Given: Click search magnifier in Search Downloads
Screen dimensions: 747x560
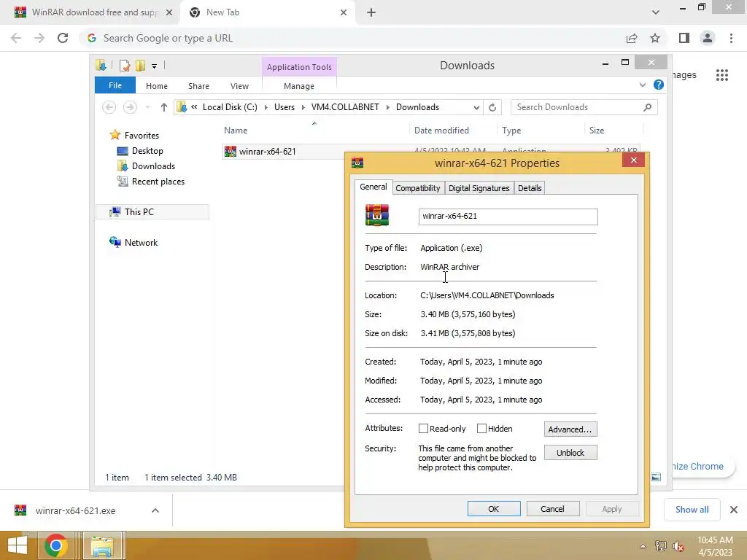Looking at the screenshot, I should (647, 107).
